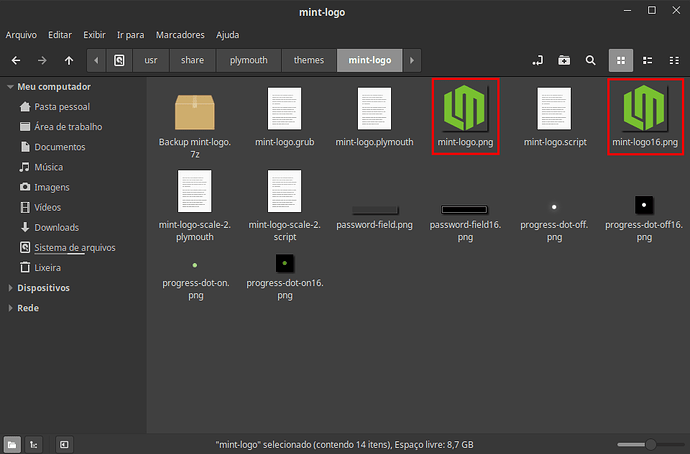690x454 pixels.
Task: Go up to the parent folder
Action: pyautogui.click(x=69, y=60)
